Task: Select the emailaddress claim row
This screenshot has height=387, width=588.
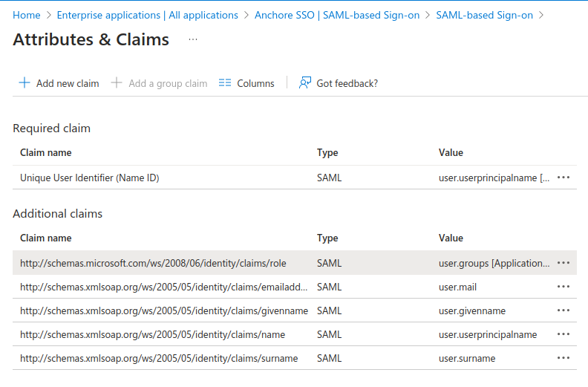Action: [x=163, y=287]
